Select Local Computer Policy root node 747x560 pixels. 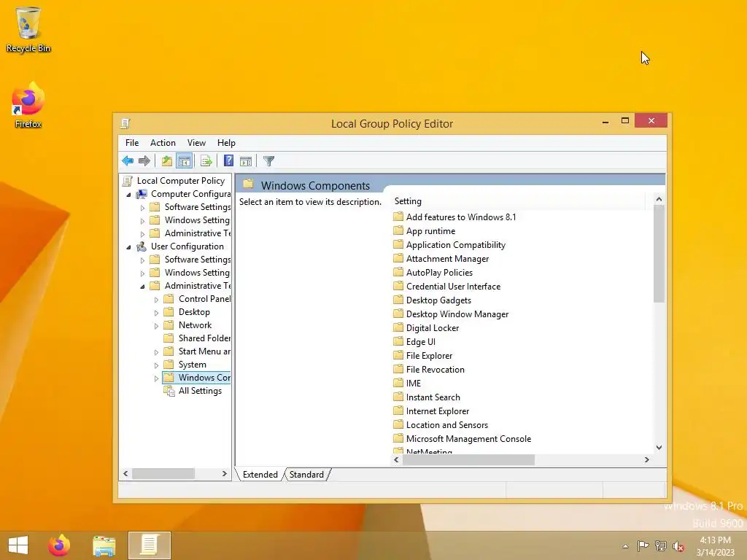[181, 181]
